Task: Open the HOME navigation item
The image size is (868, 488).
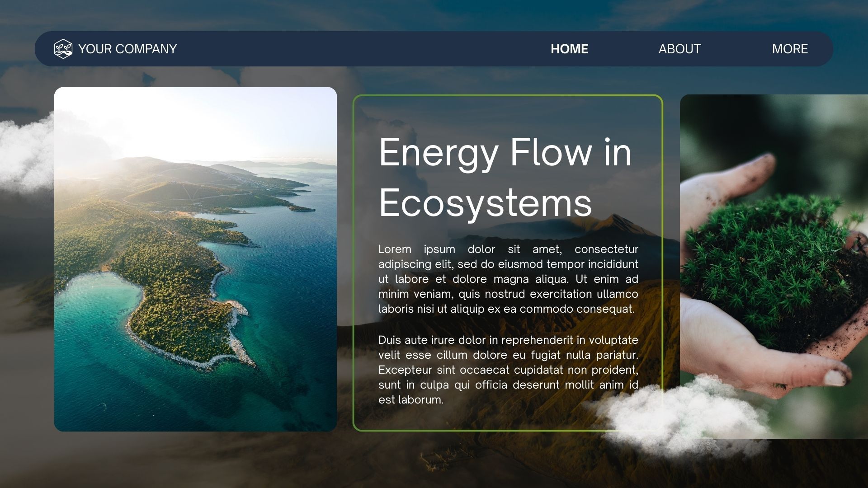Action: tap(569, 49)
